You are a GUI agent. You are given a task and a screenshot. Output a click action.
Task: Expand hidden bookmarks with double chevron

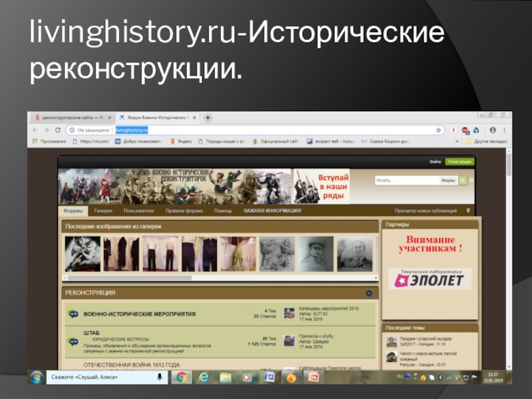(x=457, y=142)
